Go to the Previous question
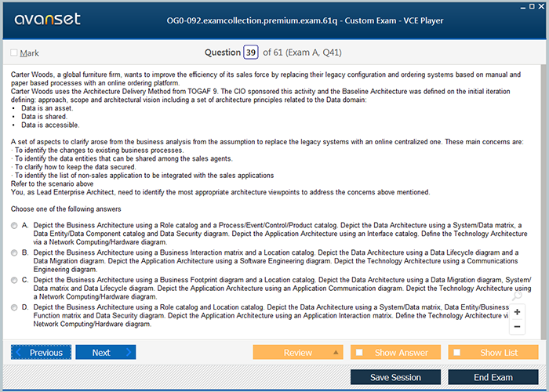 (x=41, y=352)
